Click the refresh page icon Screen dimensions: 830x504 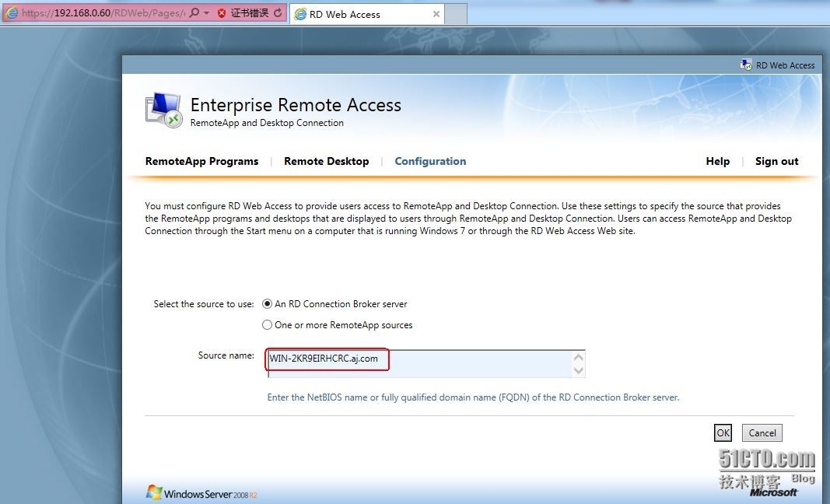(x=278, y=13)
